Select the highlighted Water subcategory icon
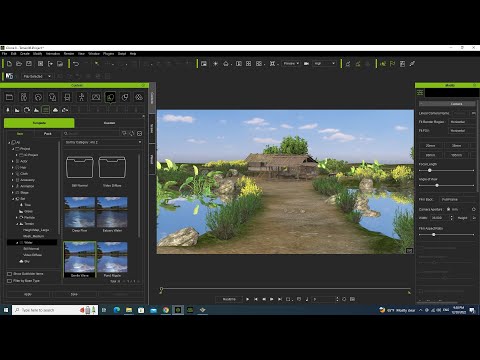The height and width of the screenshot is (360, 480). click(x=46, y=110)
